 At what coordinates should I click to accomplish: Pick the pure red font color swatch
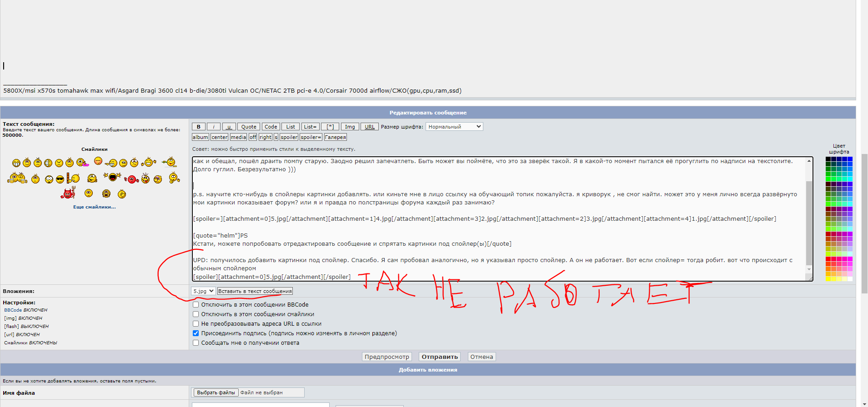tap(828, 259)
